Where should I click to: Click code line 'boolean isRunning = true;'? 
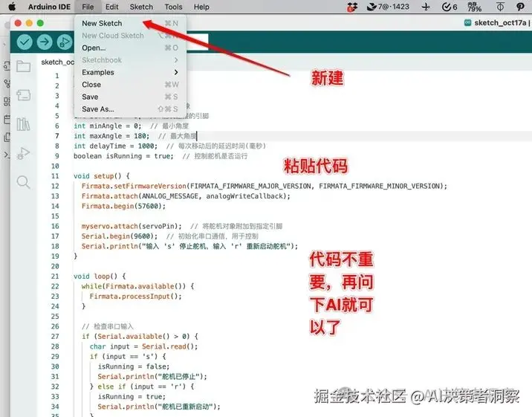pyautogui.click(x=123, y=156)
